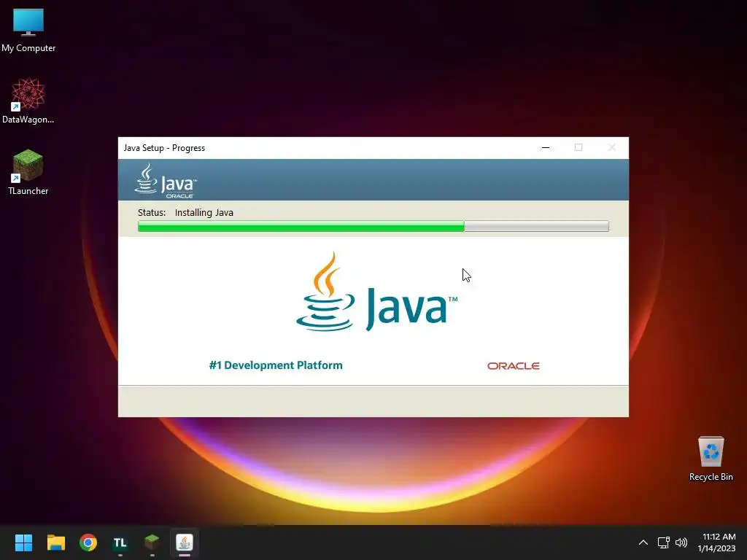The image size is (747, 560).
Task: Click the "Installing Java" status text
Action: (204, 212)
